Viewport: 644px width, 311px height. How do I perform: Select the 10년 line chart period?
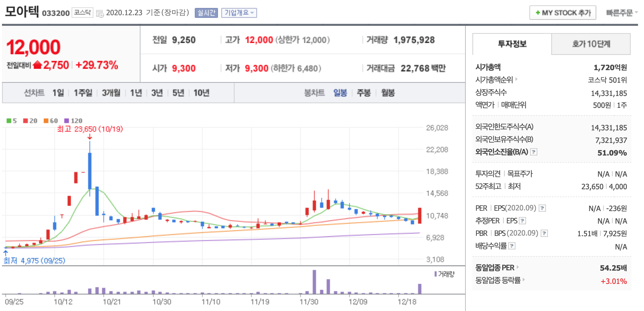(x=201, y=93)
